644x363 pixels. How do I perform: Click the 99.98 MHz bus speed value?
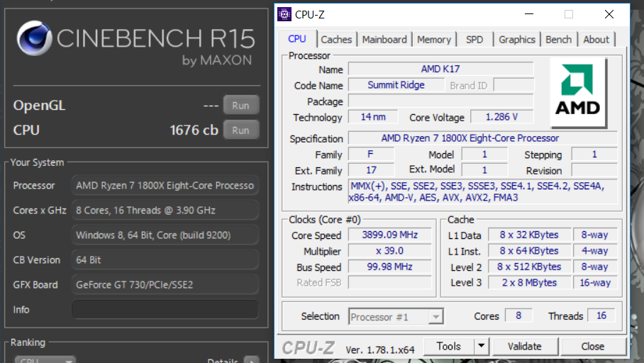click(390, 267)
